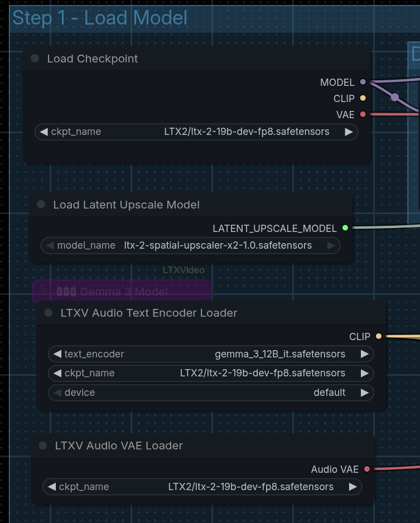Open ckpt_name dropdown in Audio Text Encoder Loader
Viewport: 420px width, 523px height.
pos(211,373)
